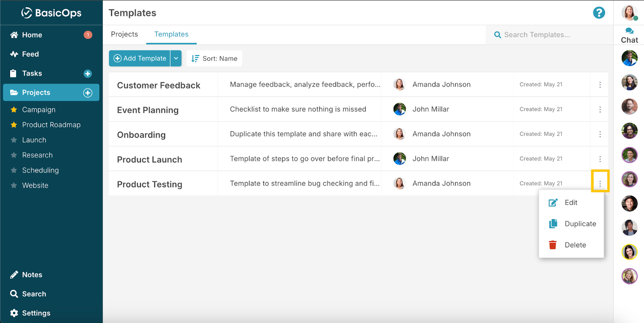This screenshot has width=644, height=323.
Task: Click the Settings gear icon
Action: click(14, 313)
